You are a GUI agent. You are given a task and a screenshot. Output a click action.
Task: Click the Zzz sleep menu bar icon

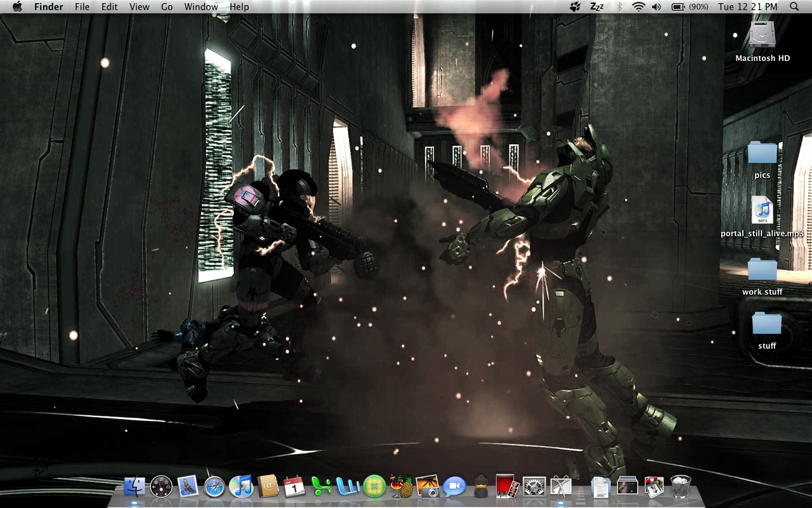click(597, 6)
